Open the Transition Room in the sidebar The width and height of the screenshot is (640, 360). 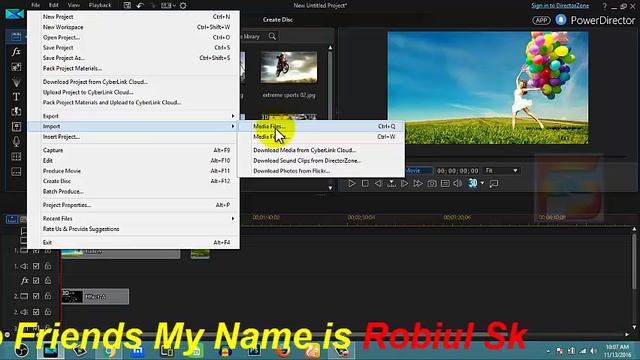click(x=16, y=111)
